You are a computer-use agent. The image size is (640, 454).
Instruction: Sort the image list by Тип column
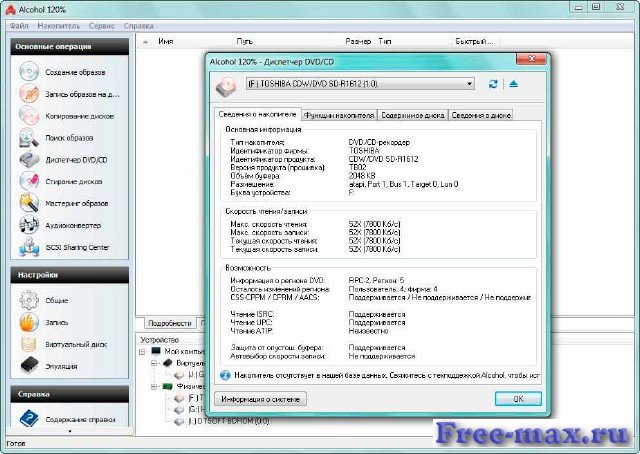pos(384,41)
